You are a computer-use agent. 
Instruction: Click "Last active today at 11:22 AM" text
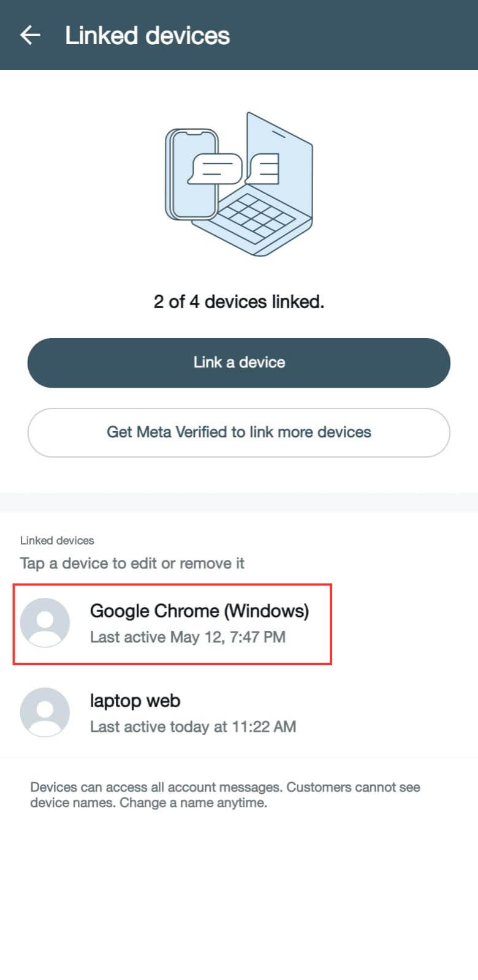[193, 727]
